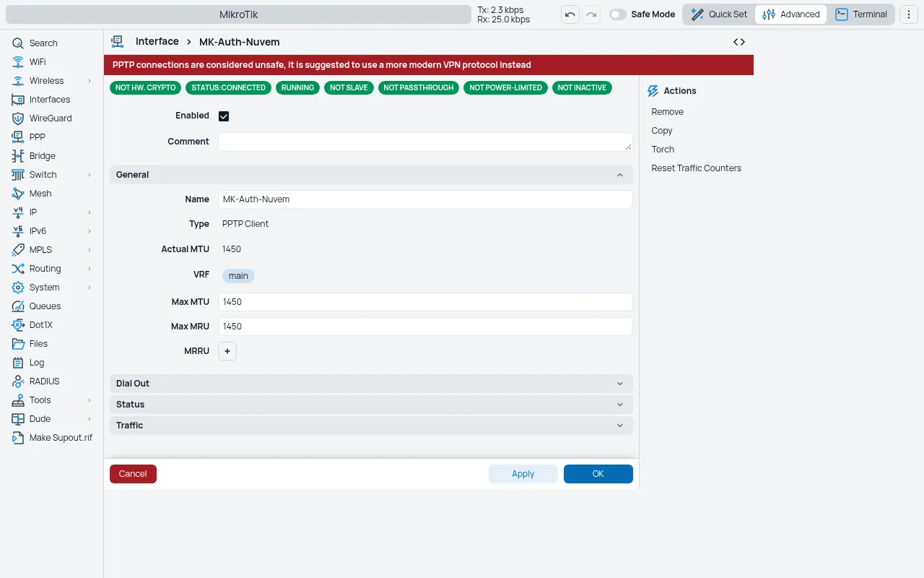Screen dimensions: 924x578
Task: Open the RADIUS sidebar icon
Action: click(18, 381)
